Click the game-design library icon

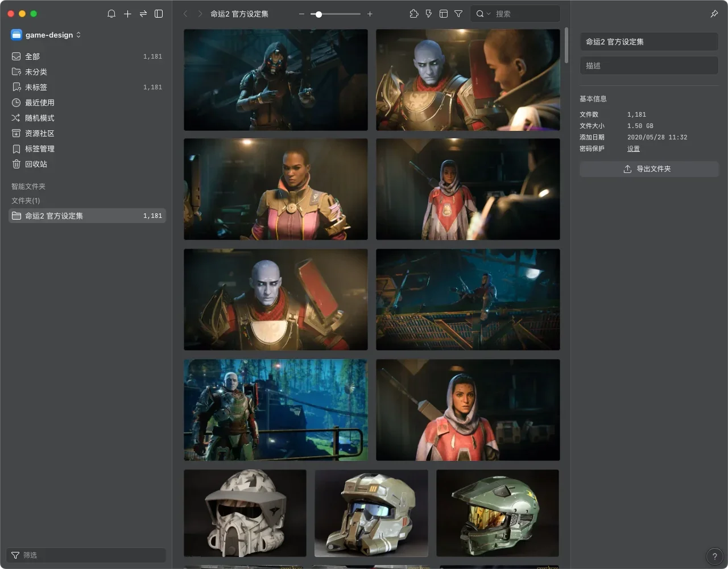coord(16,35)
